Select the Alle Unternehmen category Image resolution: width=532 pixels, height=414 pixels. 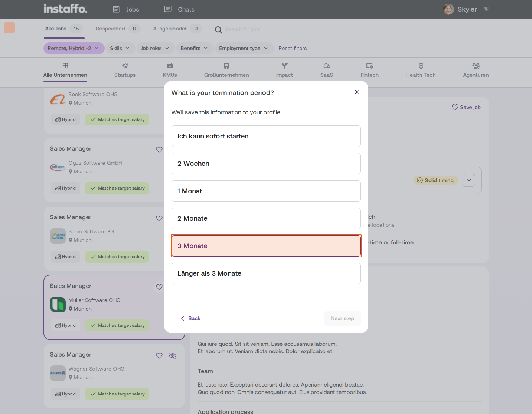click(65, 70)
